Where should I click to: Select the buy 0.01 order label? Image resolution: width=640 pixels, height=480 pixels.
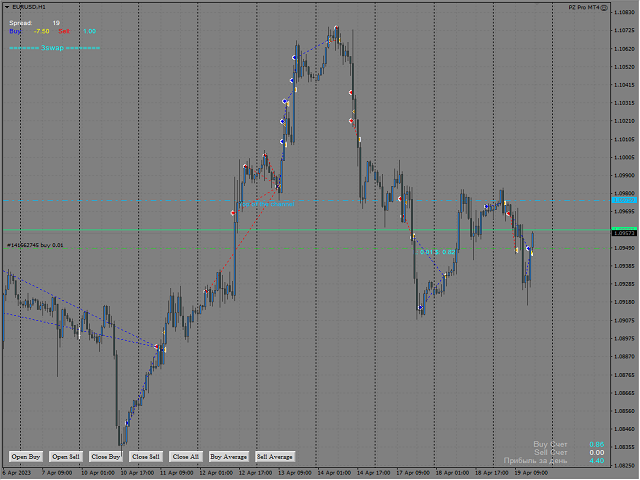35,245
